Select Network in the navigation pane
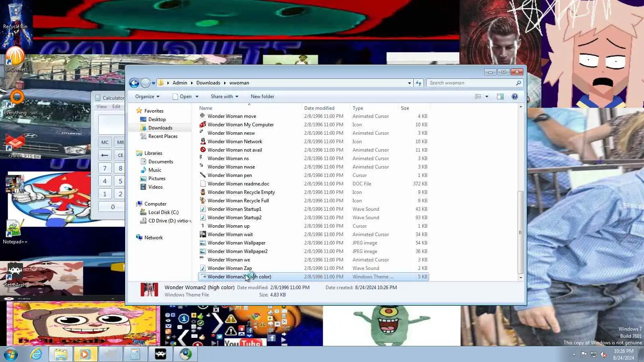Screen dimensions: 644x362 153,238
